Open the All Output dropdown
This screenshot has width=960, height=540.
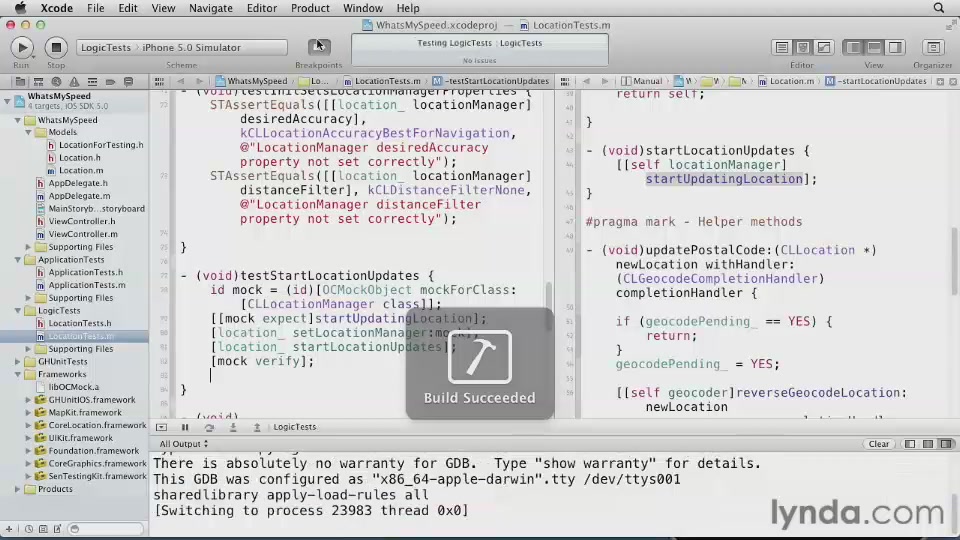(184, 444)
